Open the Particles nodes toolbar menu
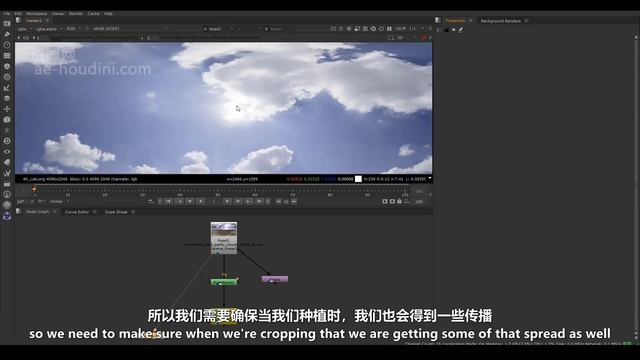 (x=7, y=130)
